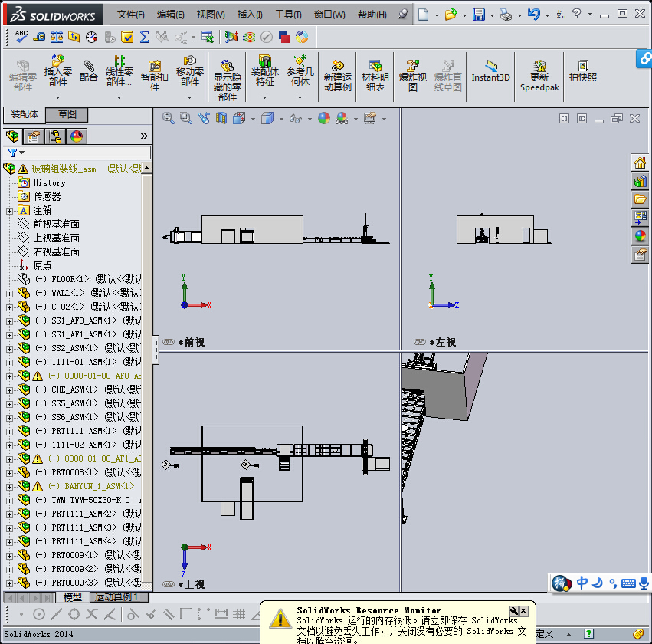This screenshot has width=652, height=644.
Task: Select Front Plane (前视基准面) in tree
Action: [x=56, y=224]
